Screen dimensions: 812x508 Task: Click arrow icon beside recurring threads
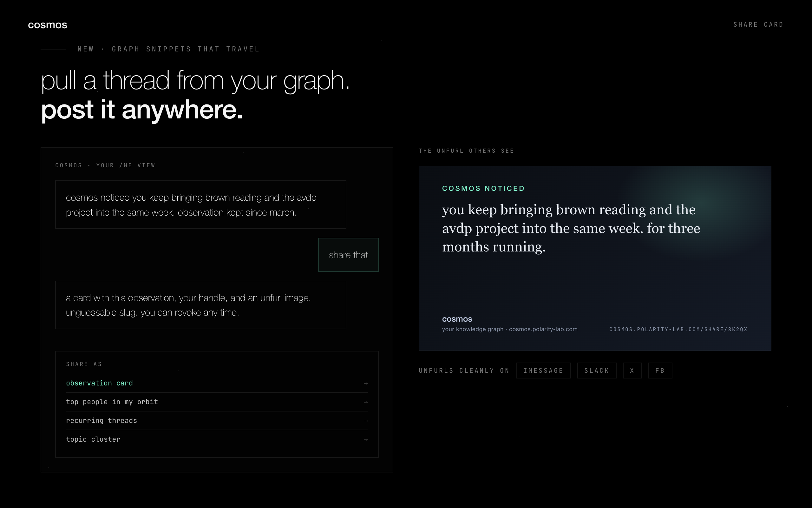coord(366,421)
